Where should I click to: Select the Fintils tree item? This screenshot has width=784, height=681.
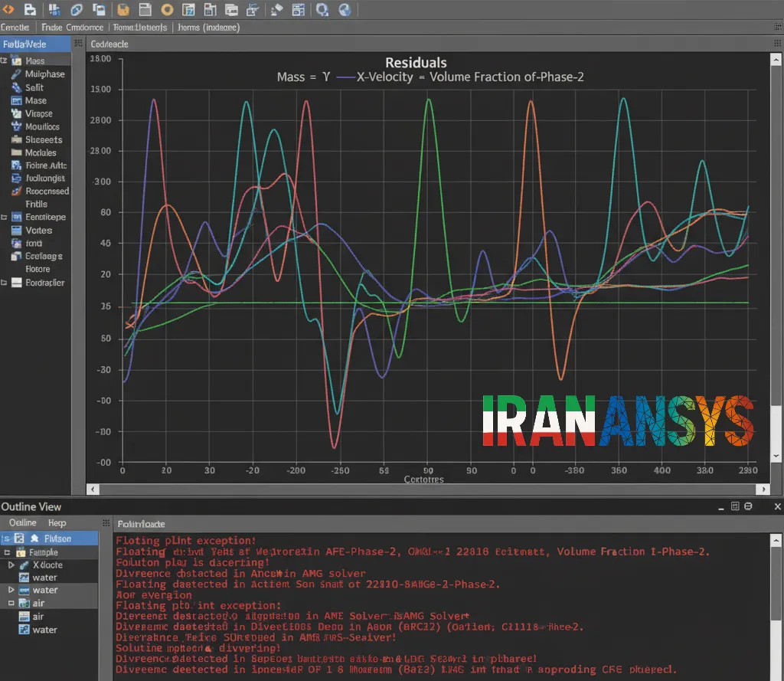coord(36,205)
